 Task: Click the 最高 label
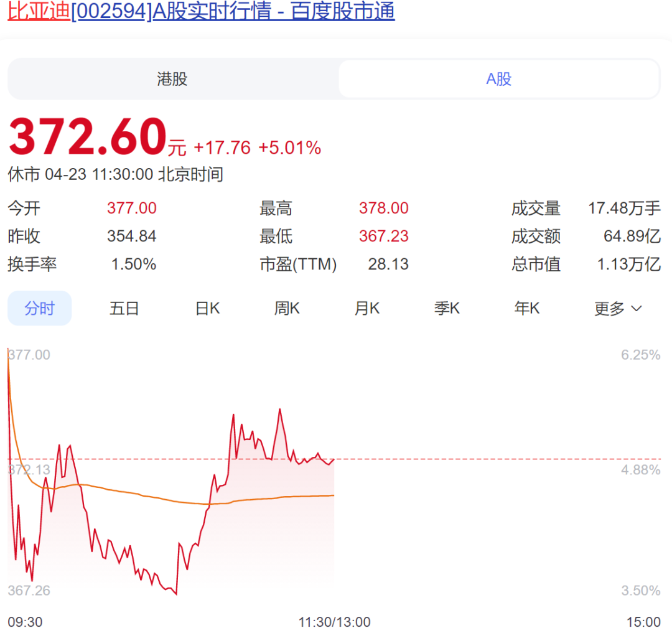coord(276,209)
